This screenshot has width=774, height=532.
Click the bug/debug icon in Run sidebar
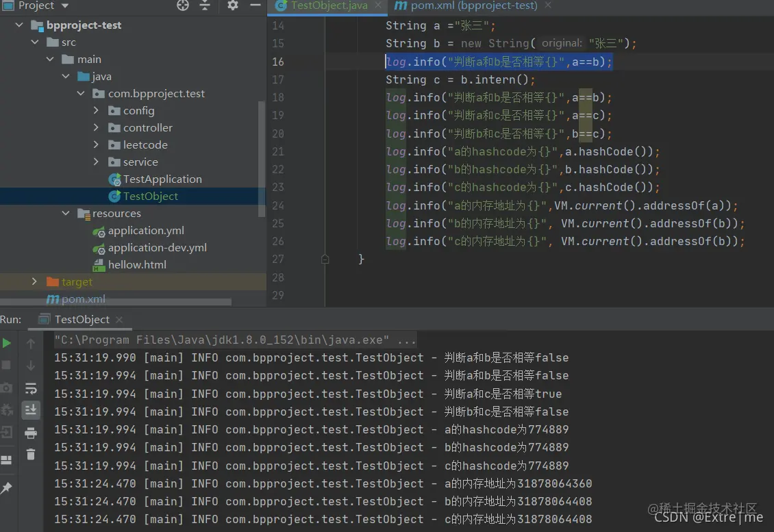(6, 409)
